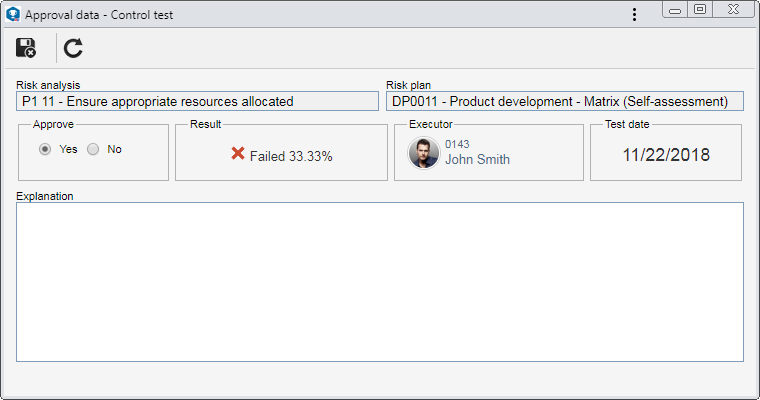Click the Risk plan field
The image size is (760, 400).
tap(565, 101)
